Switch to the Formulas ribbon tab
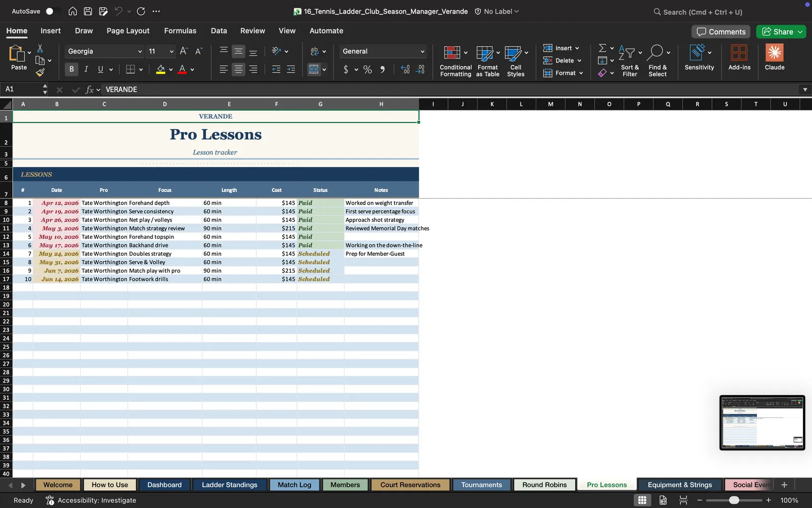Viewport: 812px width, 508px height. [180, 31]
